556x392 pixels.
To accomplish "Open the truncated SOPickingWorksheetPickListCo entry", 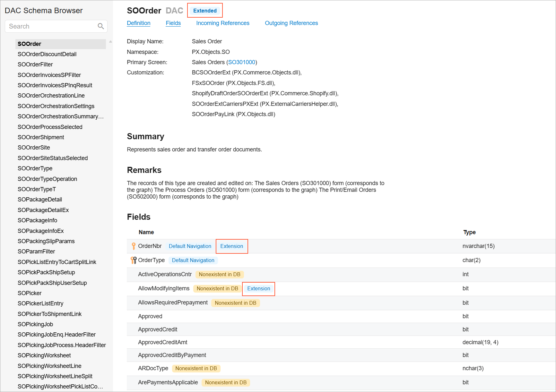I will pyautogui.click(x=60, y=387).
